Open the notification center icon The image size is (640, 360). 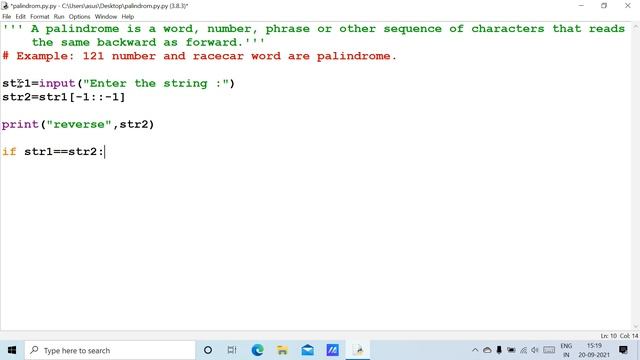623,350
